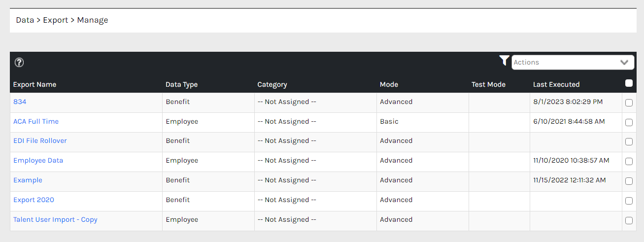
Task: Check the box for 834 export
Action: pyautogui.click(x=629, y=103)
